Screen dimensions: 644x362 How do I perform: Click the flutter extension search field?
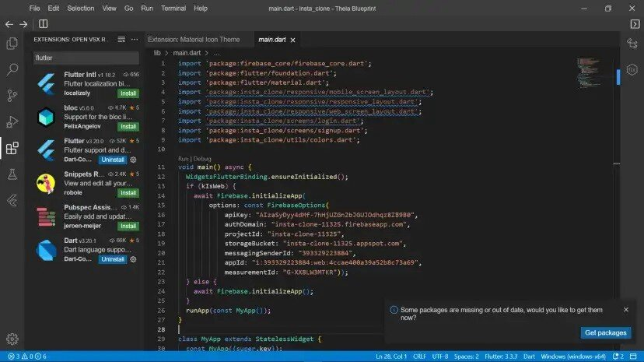click(86, 58)
